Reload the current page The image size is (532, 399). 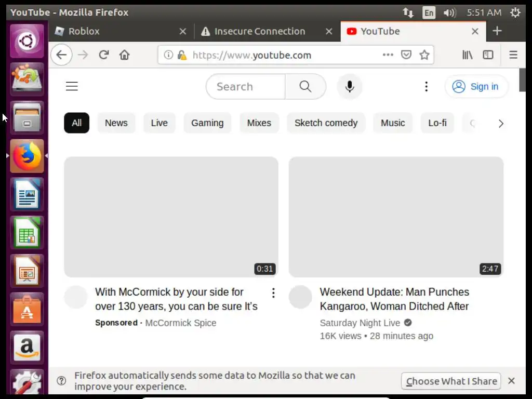(104, 55)
